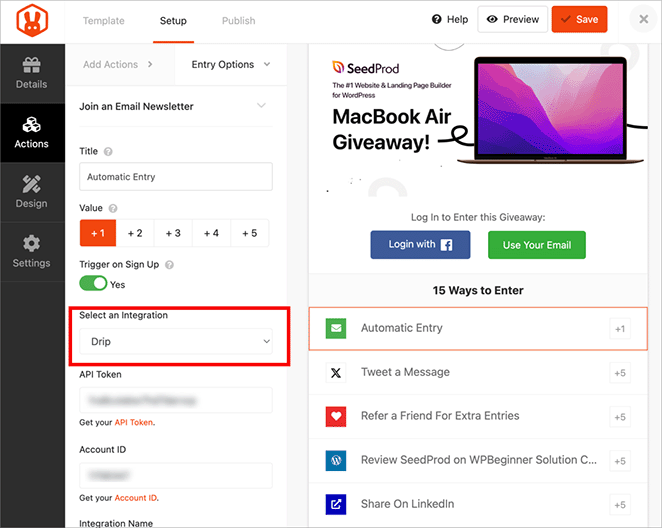The image size is (662, 528).
Task: Click the API Token input field
Action: [x=176, y=400]
